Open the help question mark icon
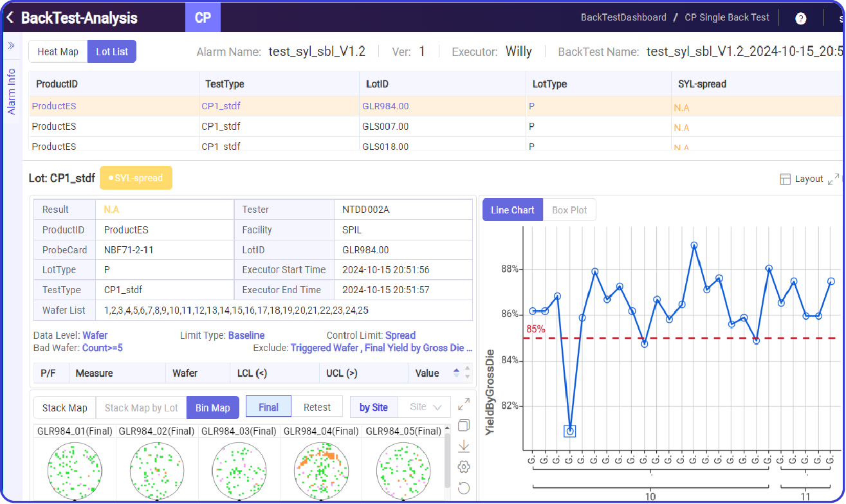The width and height of the screenshot is (846, 504). click(800, 17)
